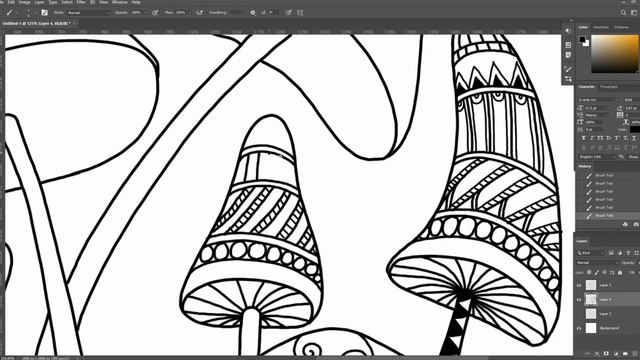640x360 pixels.
Task: Open the Properties panel icon in dock
Action: (x=568, y=45)
